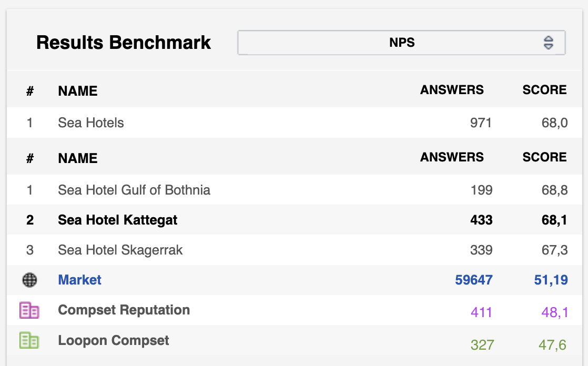Click the Compset Reputation score 48,1

click(555, 312)
